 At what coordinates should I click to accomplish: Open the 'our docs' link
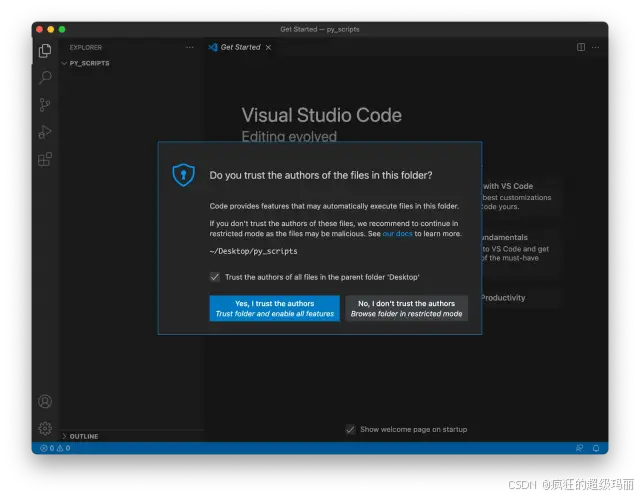[x=398, y=234]
